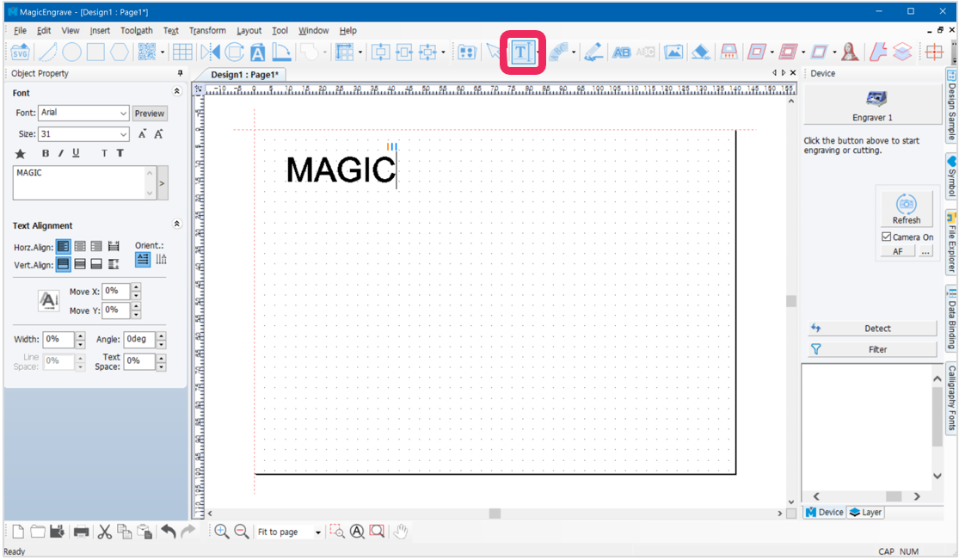This screenshot has height=560, width=959.
Task: Open the Symbol side panel
Action: click(x=951, y=177)
